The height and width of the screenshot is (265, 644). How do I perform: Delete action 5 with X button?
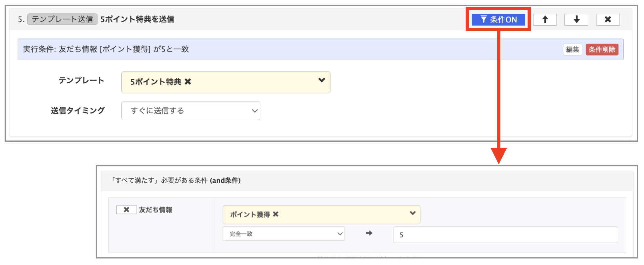tap(608, 20)
